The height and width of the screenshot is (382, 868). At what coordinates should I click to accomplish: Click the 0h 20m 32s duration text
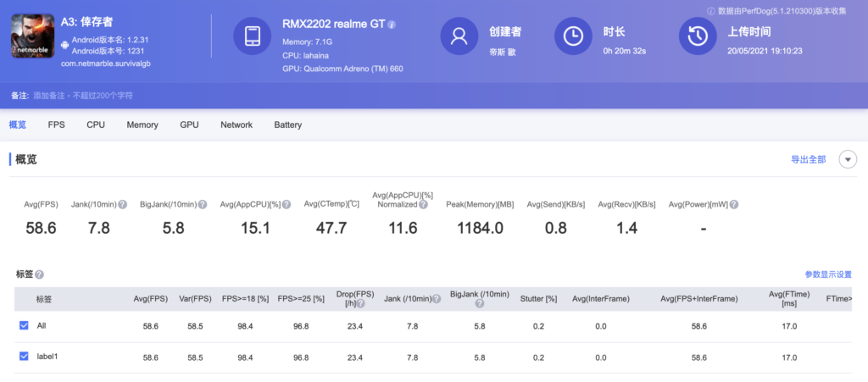click(625, 51)
